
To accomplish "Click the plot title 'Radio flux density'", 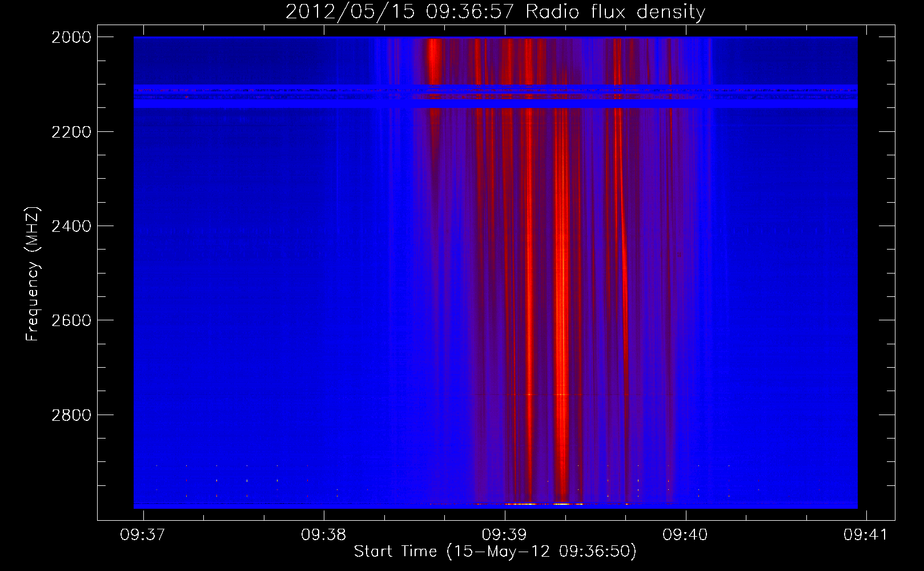I will [x=615, y=11].
